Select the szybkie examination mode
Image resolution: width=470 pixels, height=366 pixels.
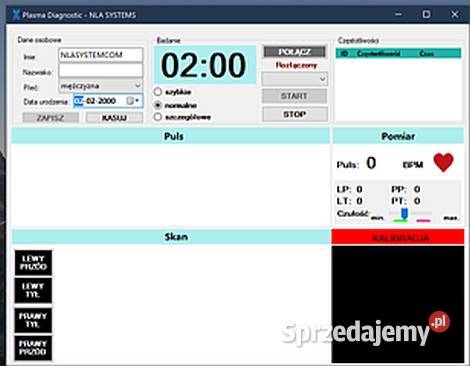coord(158,92)
